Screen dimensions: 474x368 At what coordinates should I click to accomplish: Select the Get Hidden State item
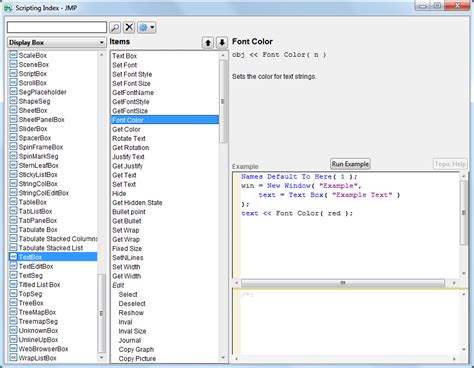click(165, 202)
